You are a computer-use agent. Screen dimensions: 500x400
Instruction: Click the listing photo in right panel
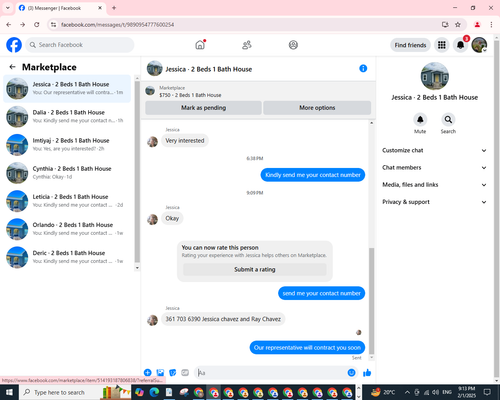point(435,76)
